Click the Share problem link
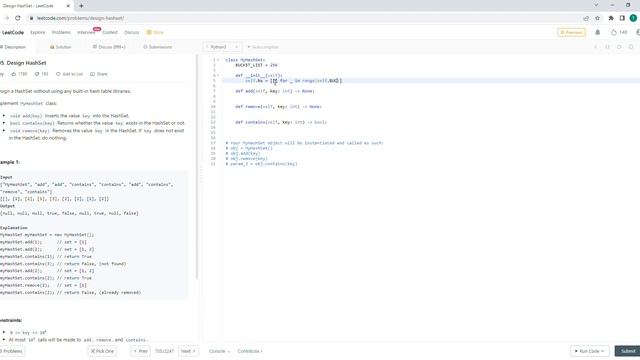This screenshot has height=360, width=640. pyautogui.click(x=99, y=74)
